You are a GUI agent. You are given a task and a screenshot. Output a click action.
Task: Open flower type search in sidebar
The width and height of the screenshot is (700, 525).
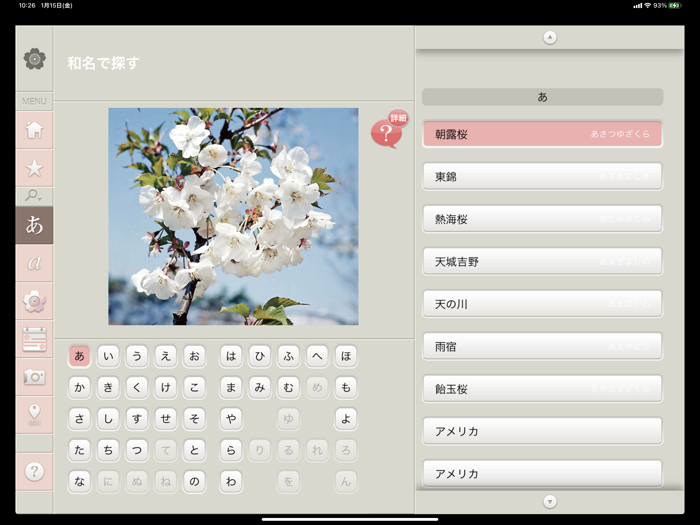pyautogui.click(x=34, y=301)
